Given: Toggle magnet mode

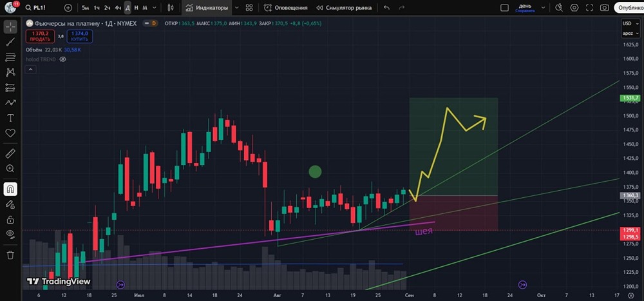Looking at the screenshot, I should (10, 189).
